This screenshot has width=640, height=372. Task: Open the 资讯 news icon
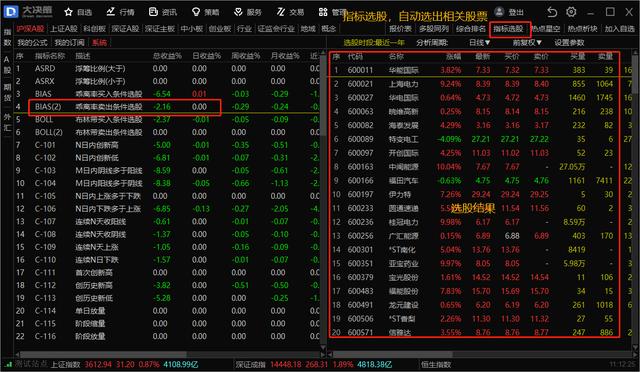coord(153,12)
